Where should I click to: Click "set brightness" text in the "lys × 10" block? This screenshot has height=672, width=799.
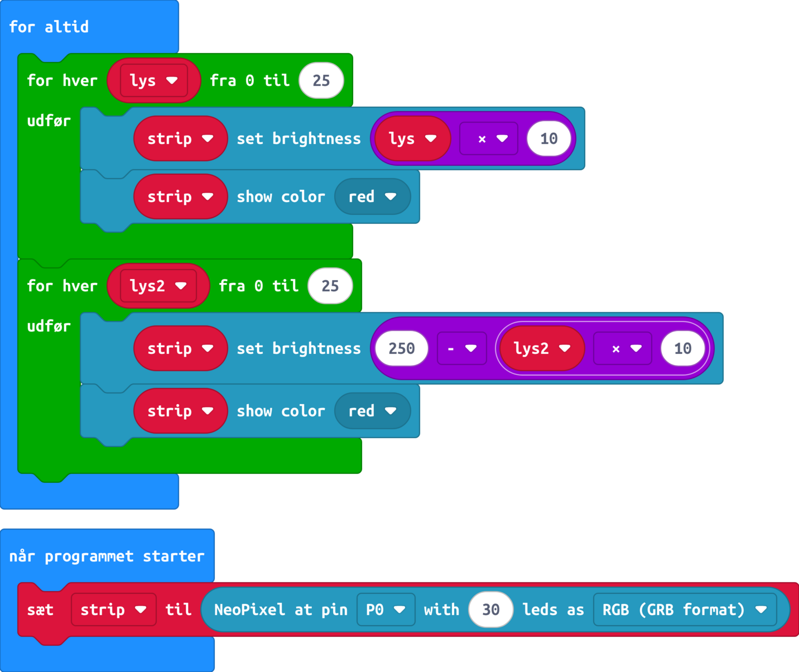click(x=299, y=138)
